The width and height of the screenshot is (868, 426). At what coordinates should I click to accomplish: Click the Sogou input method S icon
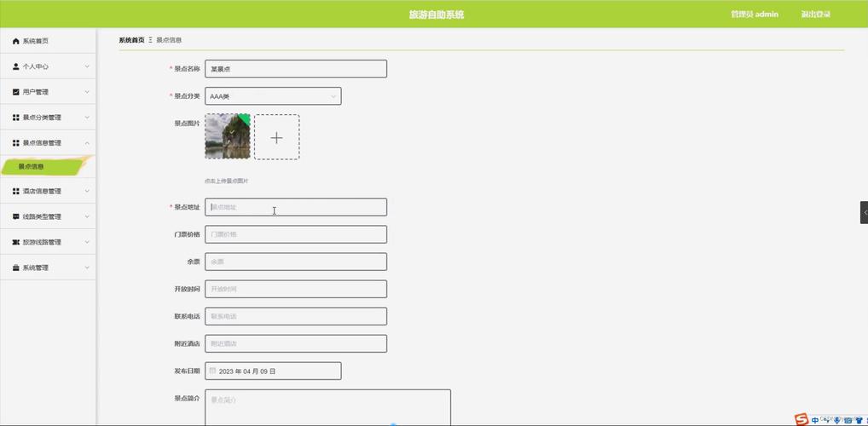coord(801,419)
